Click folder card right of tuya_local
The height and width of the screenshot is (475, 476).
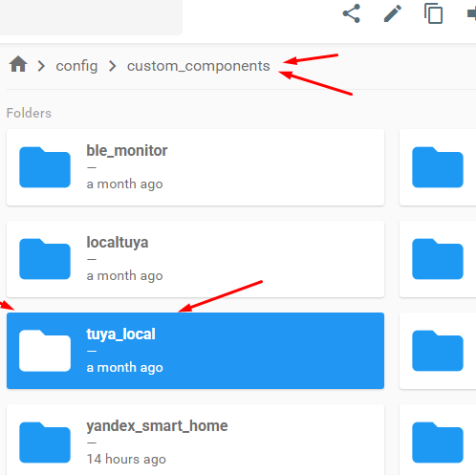pyautogui.click(x=438, y=351)
